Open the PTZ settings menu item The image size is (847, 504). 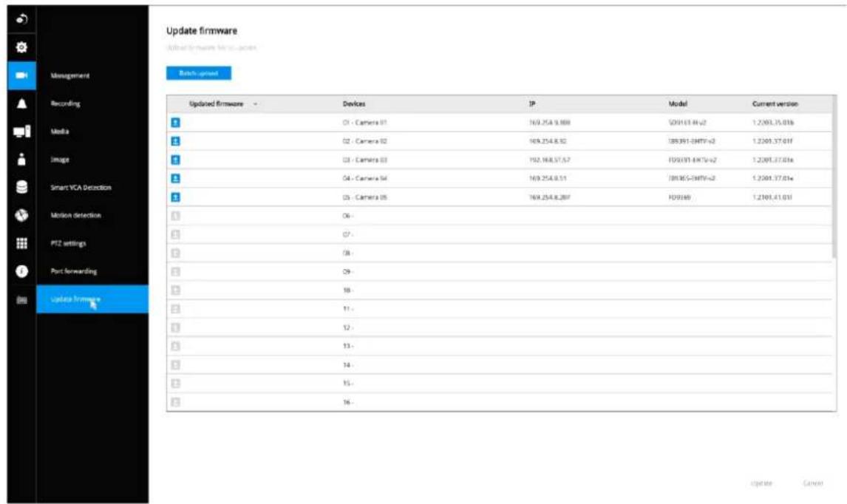tap(69, 243)
